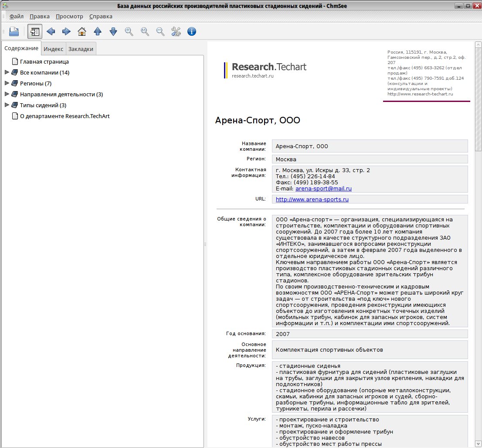Go to previous page with up arrow
The width and height of the screenshot is (482, 448).
98,31
